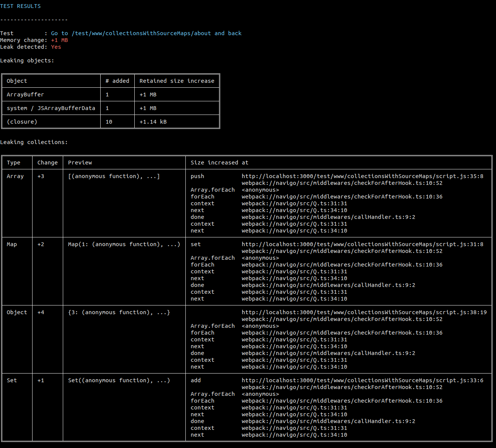This screenshot has height=448, width=496.
Task: Click the script.js:31:8 URL
Action: [x=362, y=244]
